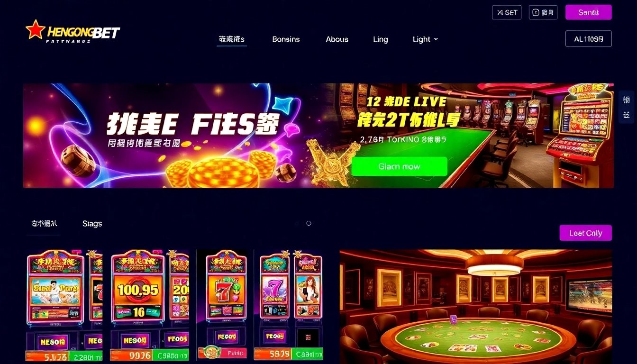Click the SET button in header
The height and width of the screenshot is (364, 637).
pyautogui.click(x=507, y=12)
